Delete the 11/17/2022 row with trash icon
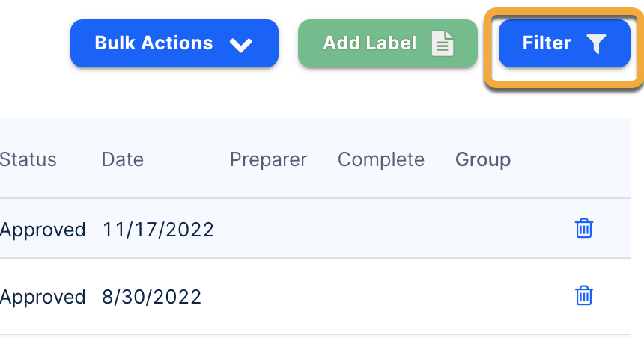 (583, 228)
